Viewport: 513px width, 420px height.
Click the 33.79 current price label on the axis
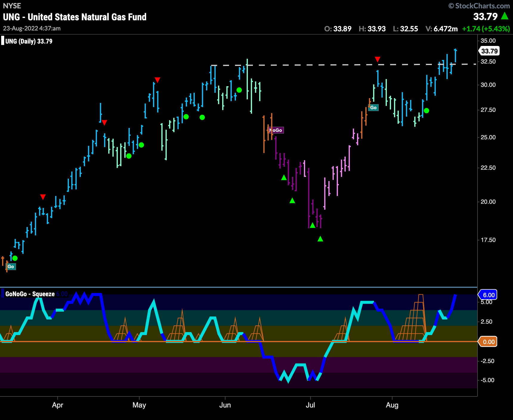point(489,51)
